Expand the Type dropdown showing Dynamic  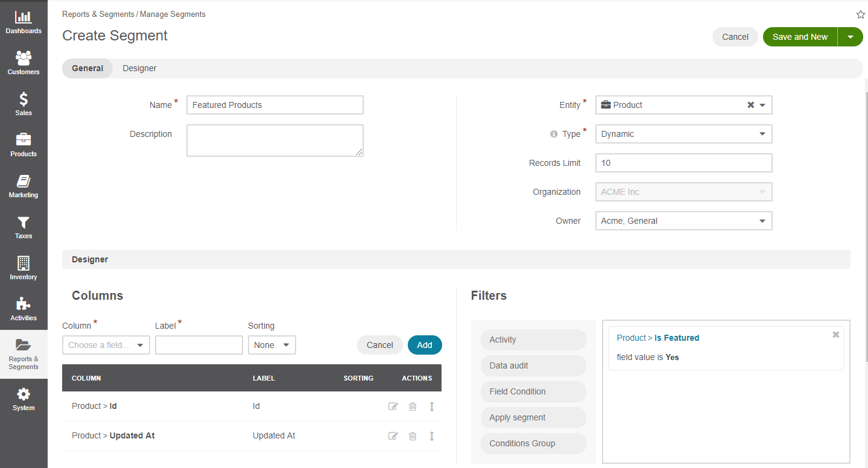pos(762,134)
